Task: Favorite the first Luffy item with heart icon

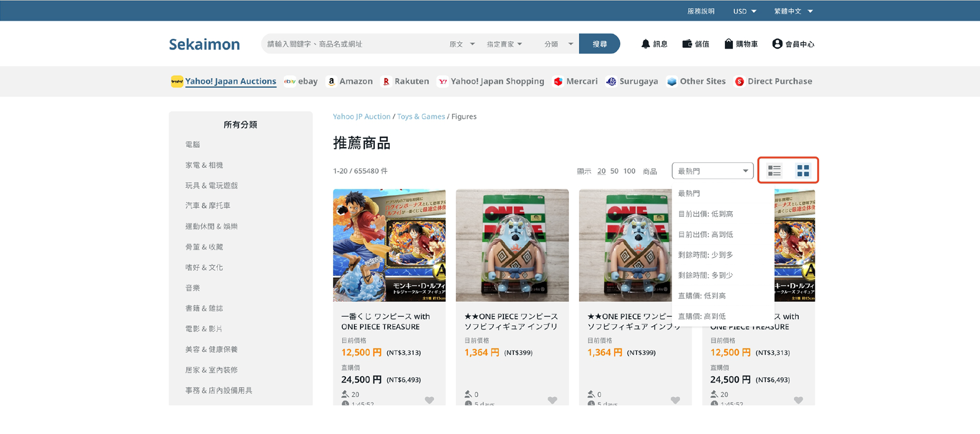Action: coord(429,400)
